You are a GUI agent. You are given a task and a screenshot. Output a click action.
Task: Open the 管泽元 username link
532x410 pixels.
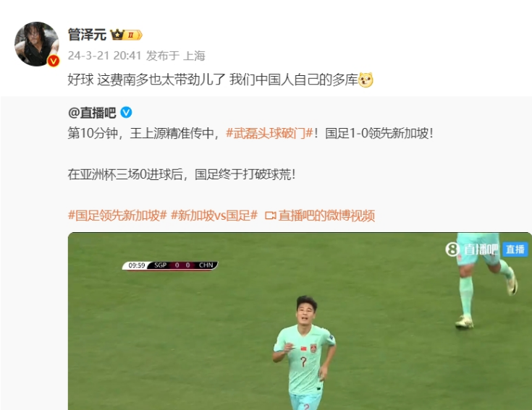point(87,35)
